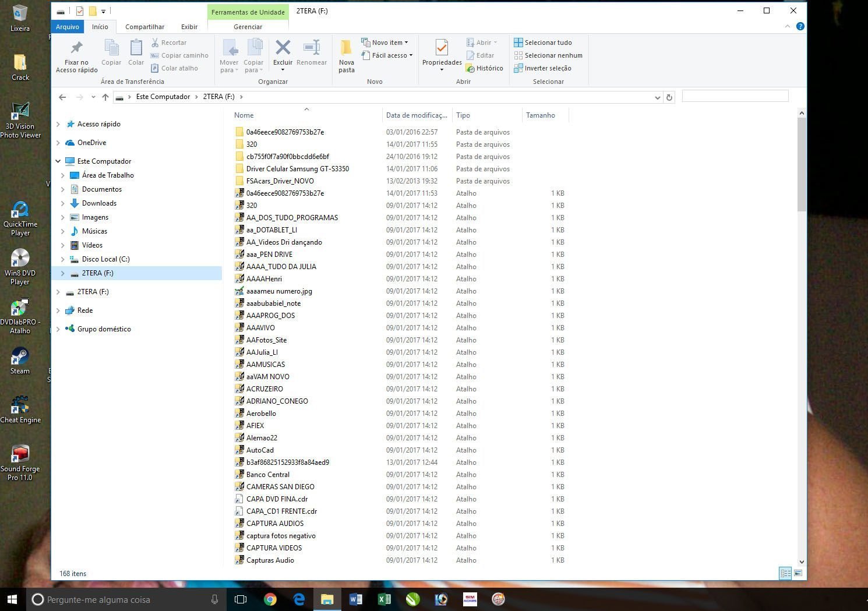The width and height of the screenshot is (868, 611).
Task: Open Microsoft Edge from taskbar
Action: coord(299,599)
